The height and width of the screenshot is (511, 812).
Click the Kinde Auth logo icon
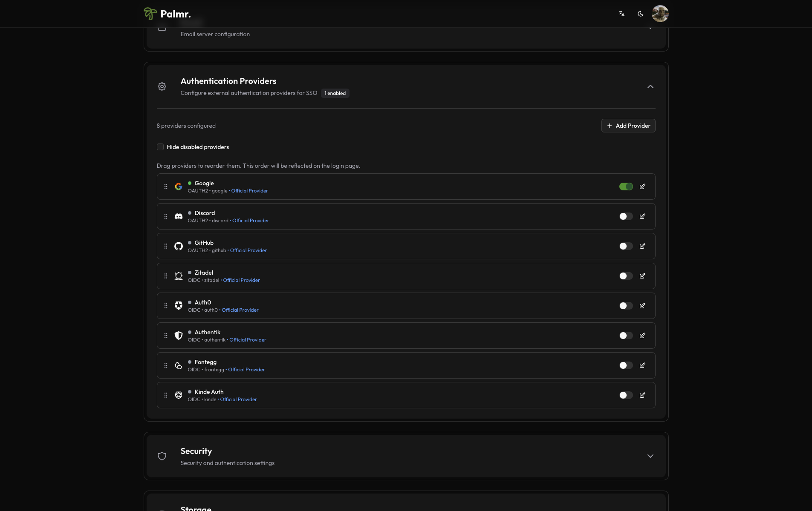(179, 395)
